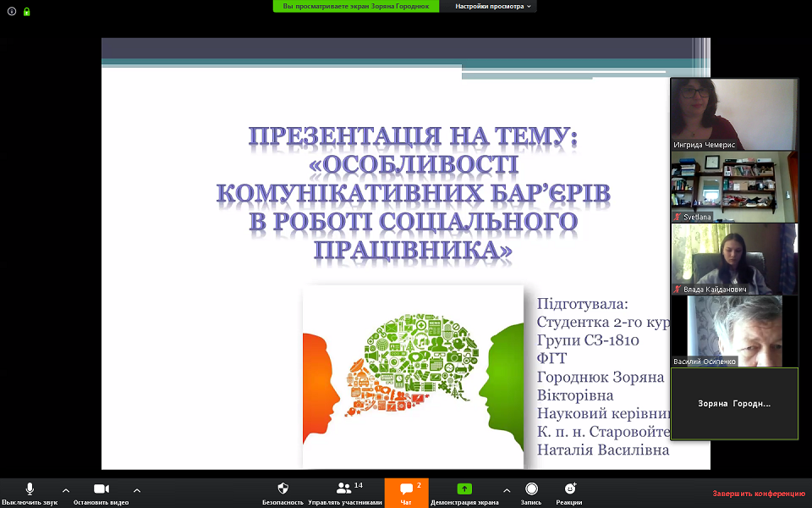Click the slide title word 'ПРАЦІВНИКА»'
This screenshot has height=508, width=812.
(414, 249)
